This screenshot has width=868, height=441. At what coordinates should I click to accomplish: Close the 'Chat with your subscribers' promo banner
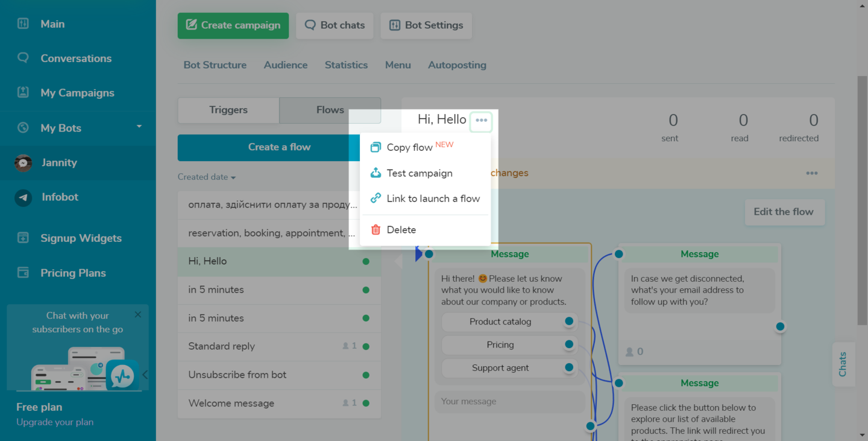(138, 315)
